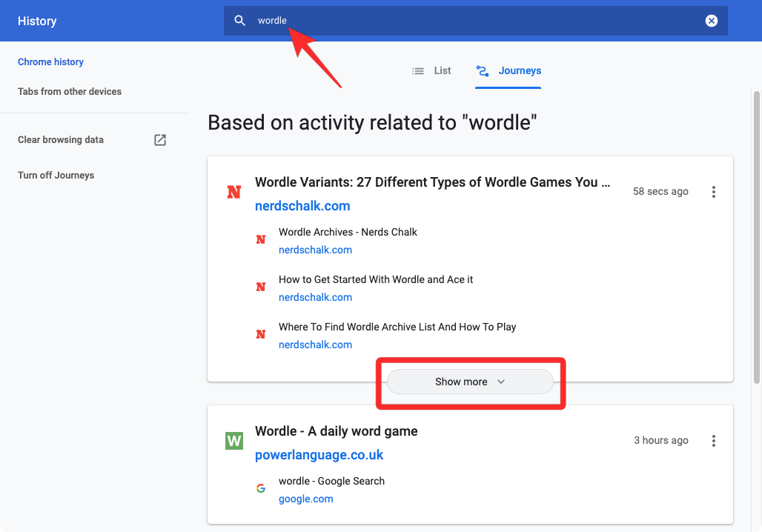The width and height of the screenshot is (762, 532).
Task: Open Clear browsing data external link icon
Action: click(160, 140)
